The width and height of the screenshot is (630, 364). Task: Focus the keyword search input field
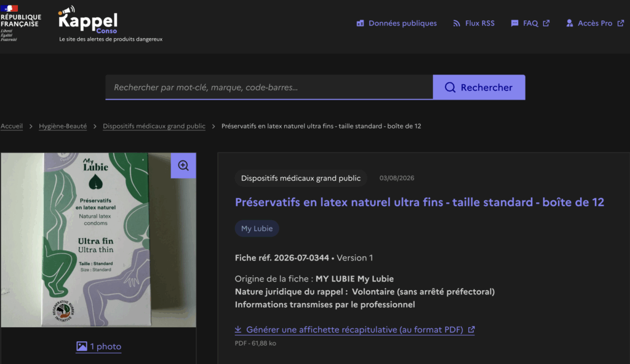tap(269, 87)
